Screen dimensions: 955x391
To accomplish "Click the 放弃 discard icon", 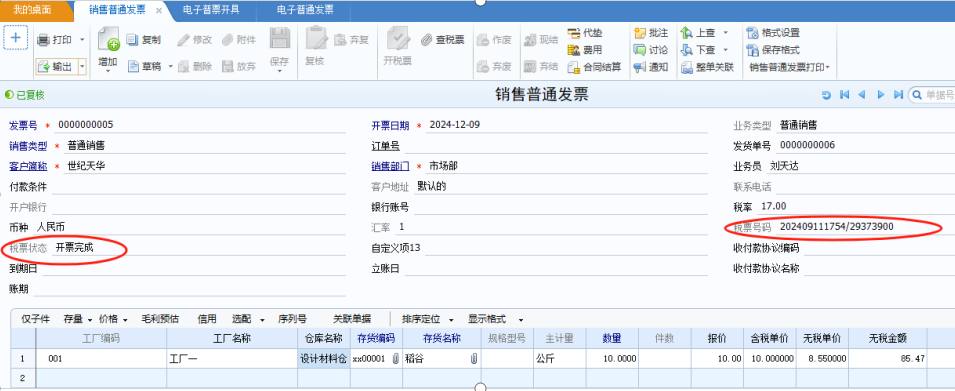I will 227,67.
